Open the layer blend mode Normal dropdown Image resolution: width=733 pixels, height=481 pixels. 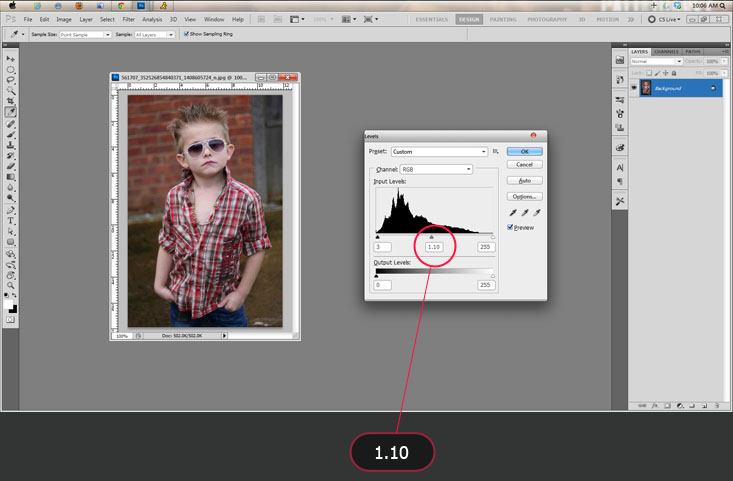[656, 61]
